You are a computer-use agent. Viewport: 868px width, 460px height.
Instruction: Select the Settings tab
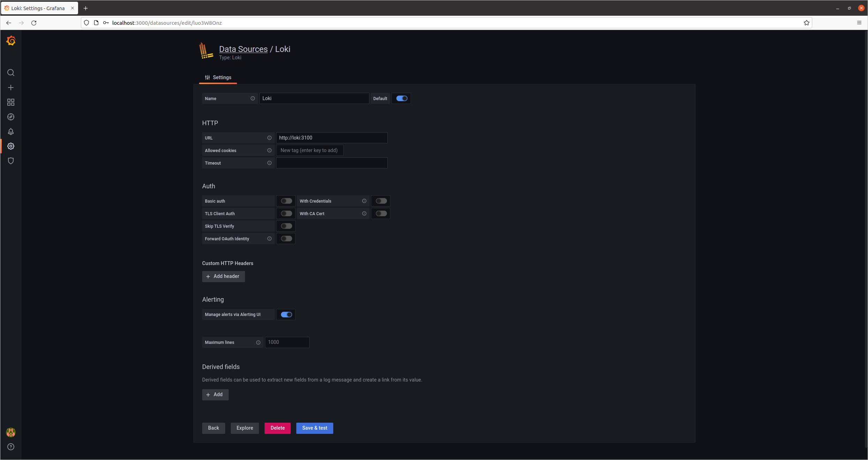click(x=218, y=77)
